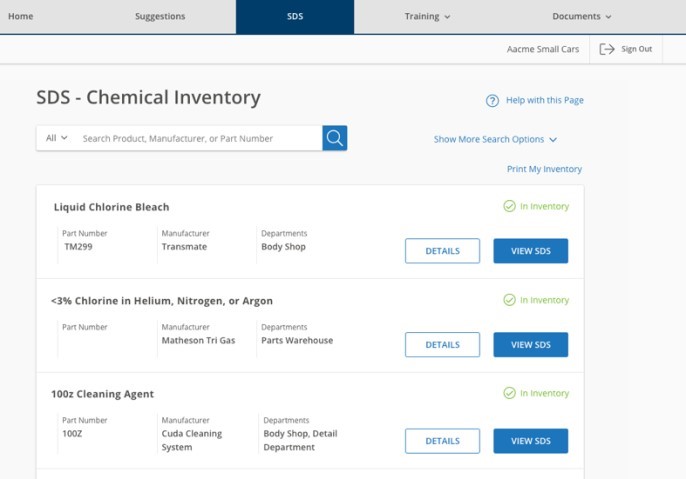Click the Body Shop department of Liquid Chlorine Bleach
This screenshot has height=479, width=686.
click(x=284, y=247)
